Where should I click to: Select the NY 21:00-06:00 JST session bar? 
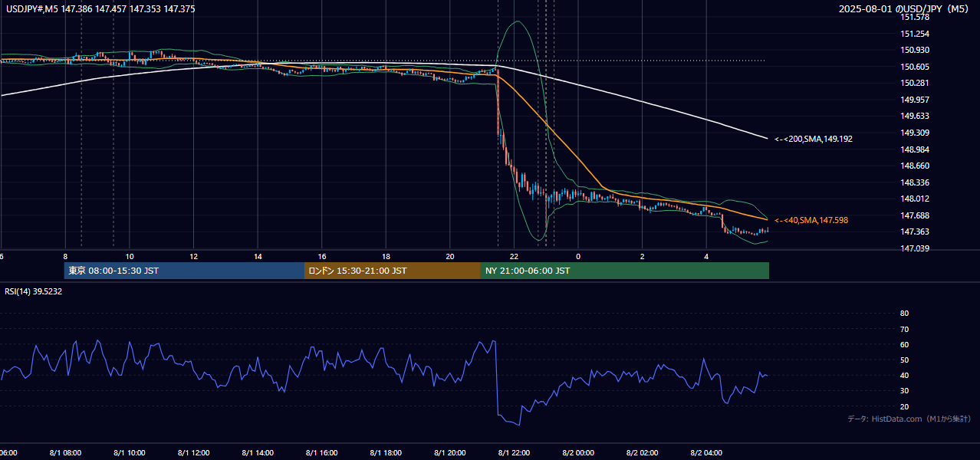point(625,271)
